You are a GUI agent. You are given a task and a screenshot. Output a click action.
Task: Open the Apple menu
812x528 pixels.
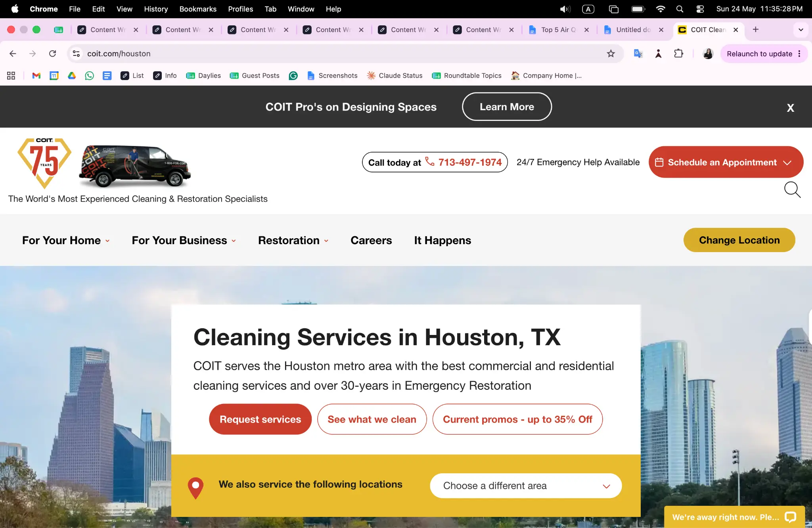point(15,9)
